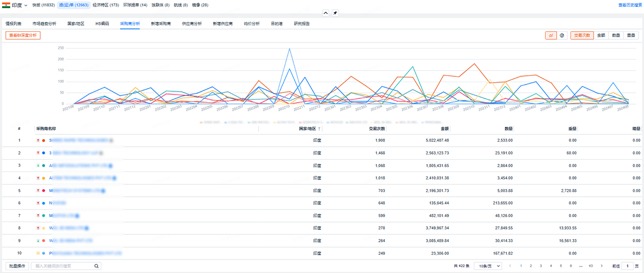The width and height of the screenshot is (644, 273).
Task: Click the trend arrow icon in row 1
Action: (38, 140)
